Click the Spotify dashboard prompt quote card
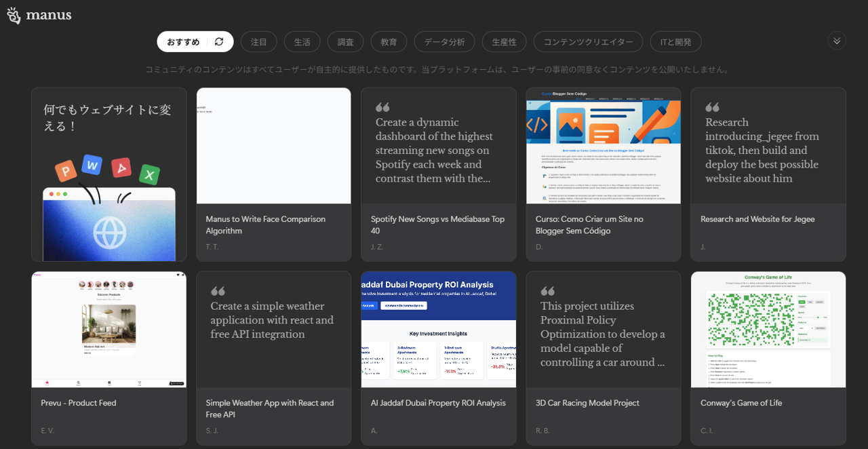 pyautogui.click(x=439, y=146)
